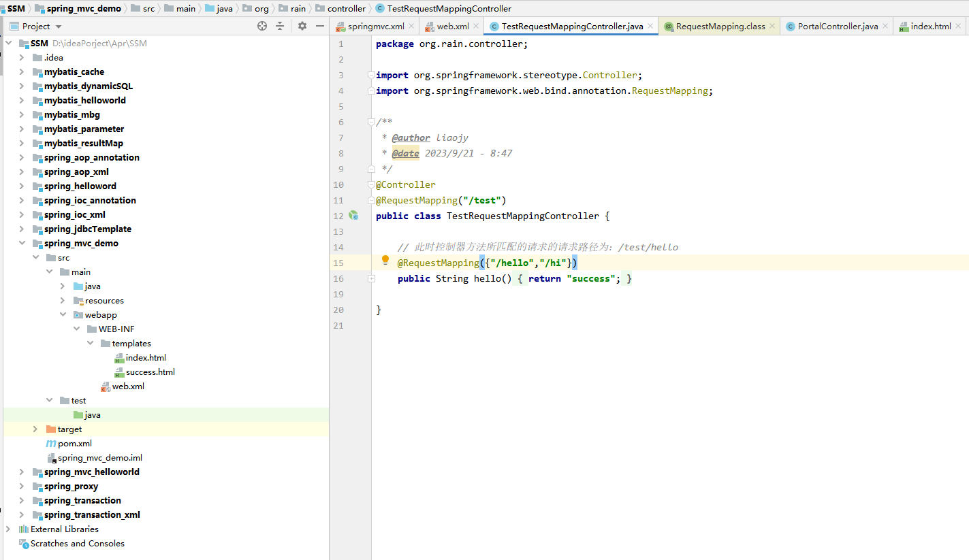Select spring_proxy module
The width and height of the screenshot is (969, 560).
coord(71,486)
